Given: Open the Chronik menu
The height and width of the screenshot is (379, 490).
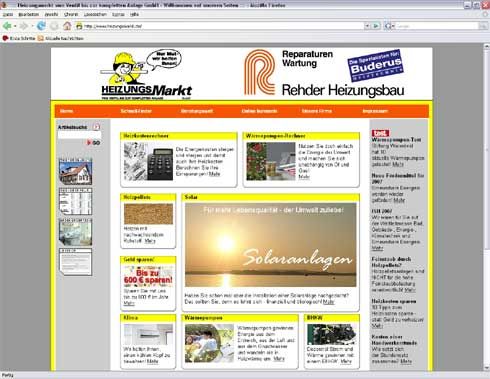Looking at the screenshot, I should click(71, 14).
